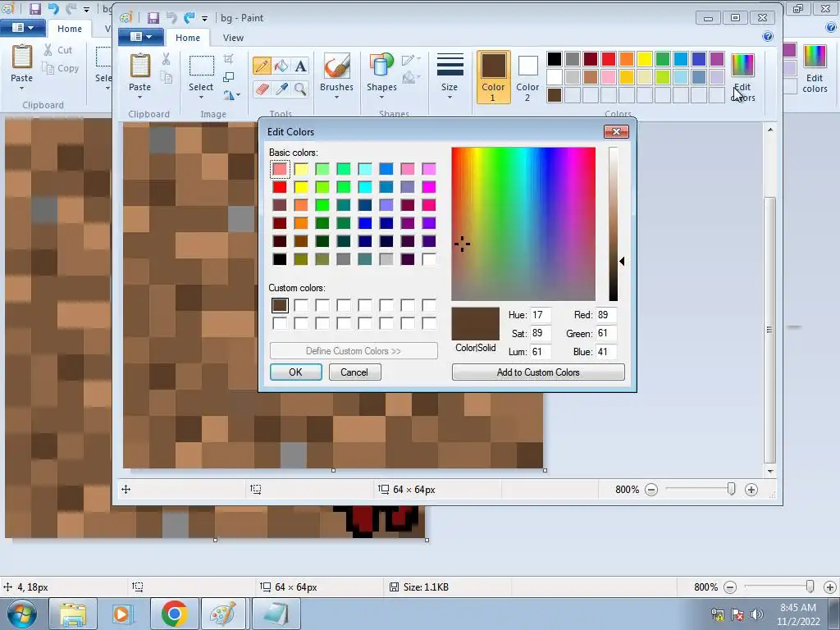Pick white swatch in Basic colors grid
Screen dimensions: 840x630
tap(429, 259)
